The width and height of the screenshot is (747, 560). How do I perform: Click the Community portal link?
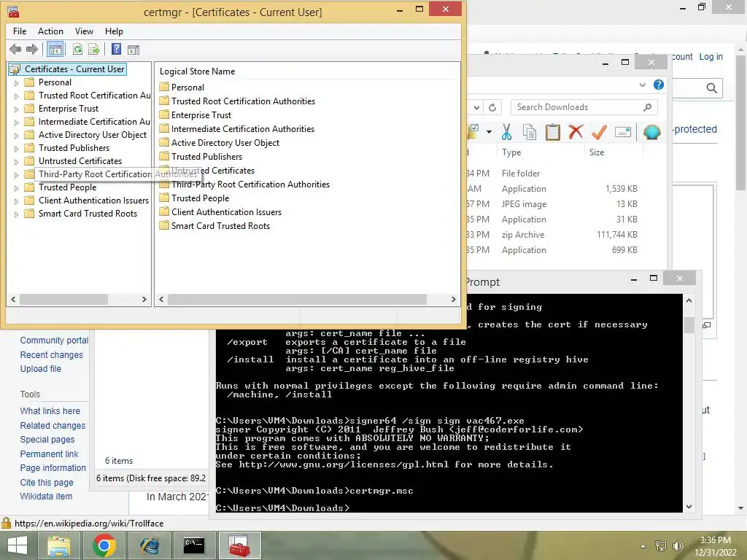pyautogui.click(x=54, y=340)
